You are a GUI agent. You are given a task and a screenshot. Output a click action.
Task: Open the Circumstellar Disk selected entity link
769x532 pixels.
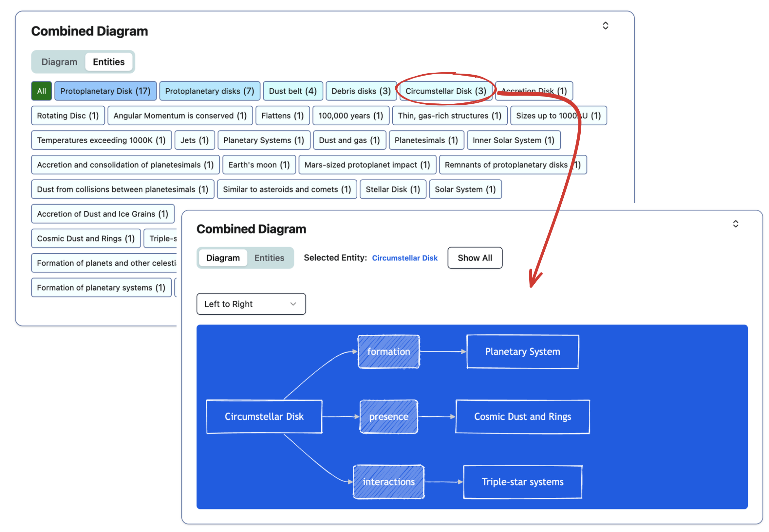coord(404,258)
